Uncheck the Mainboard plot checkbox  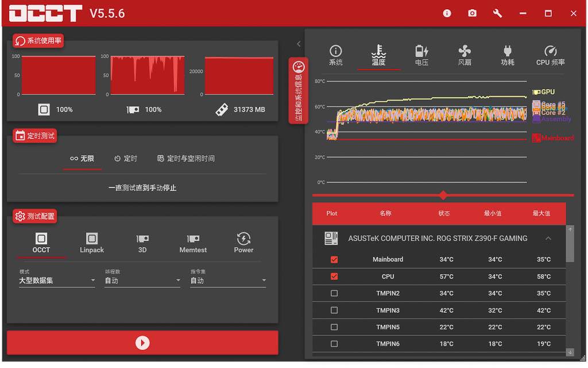click(x=334, y=259)
